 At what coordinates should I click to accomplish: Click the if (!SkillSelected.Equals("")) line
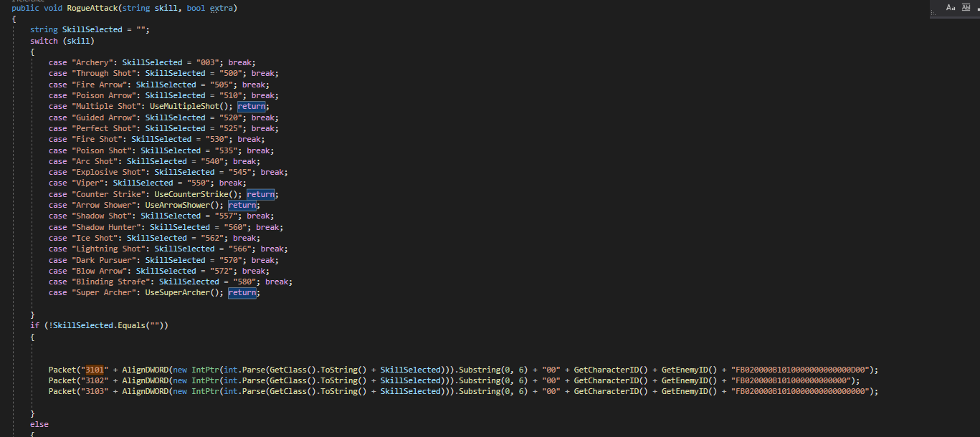99,325
